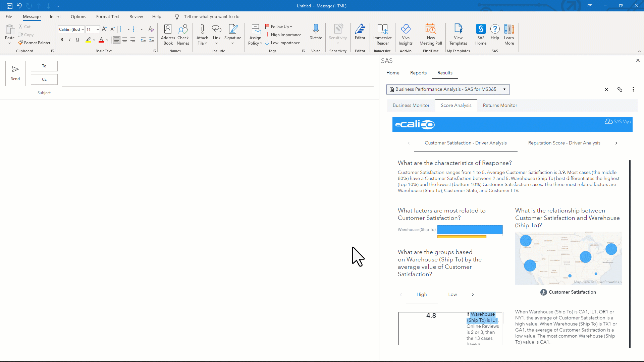Click the Save icon in title bar
The height and width of the screenshot is (362, 644).
pos(10,6)
